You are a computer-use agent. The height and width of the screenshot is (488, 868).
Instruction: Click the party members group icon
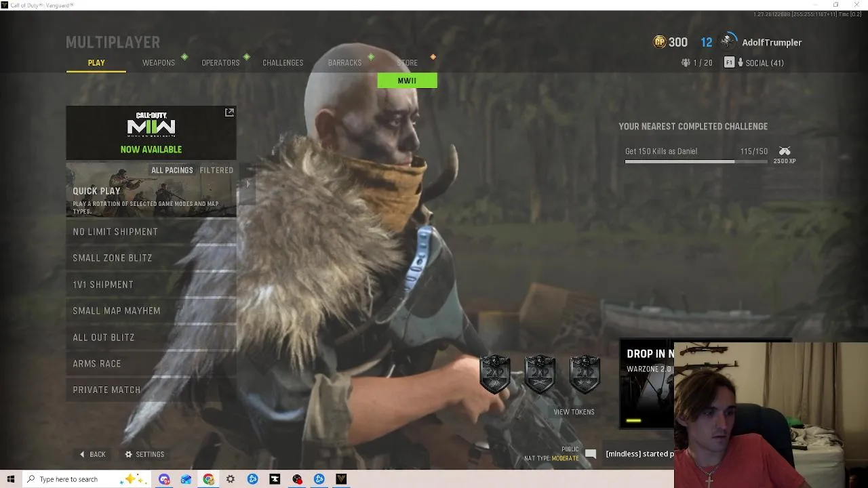coord(686,63)
